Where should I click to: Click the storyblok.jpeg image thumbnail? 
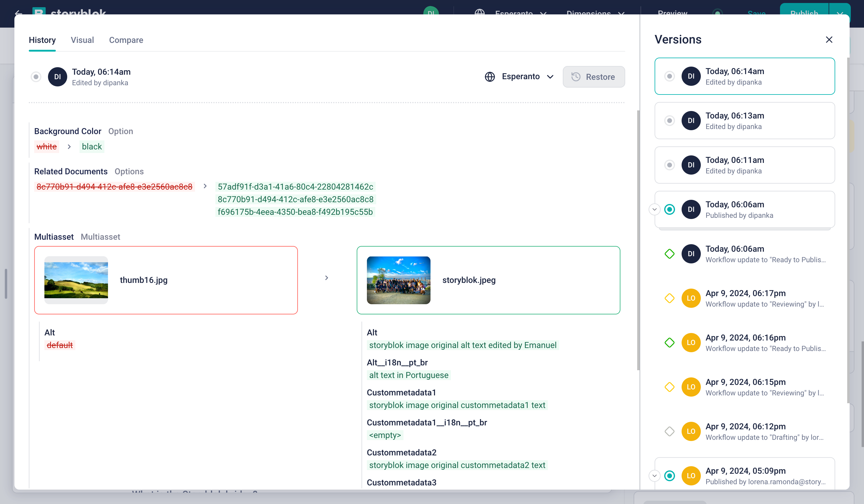tap(398, 280)
